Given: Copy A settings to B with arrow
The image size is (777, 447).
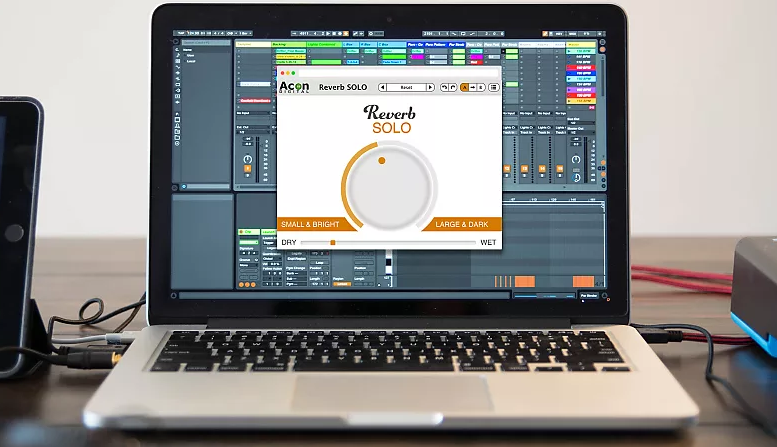Looking at the screenshot, I should coord(473,87).
